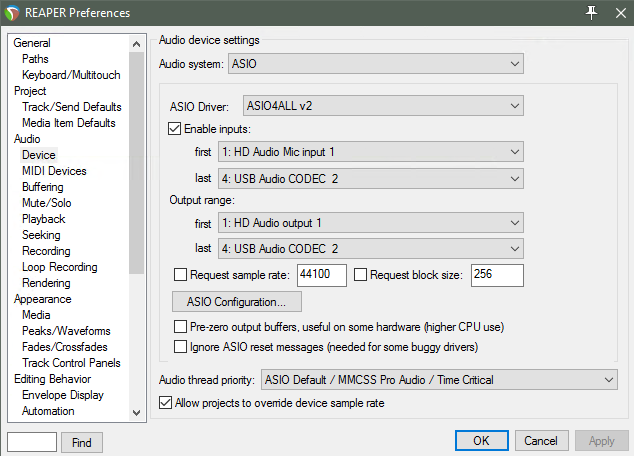
Task: Open the last input USB Audio CODEC dropdown
Action: [x=371, y=178]
